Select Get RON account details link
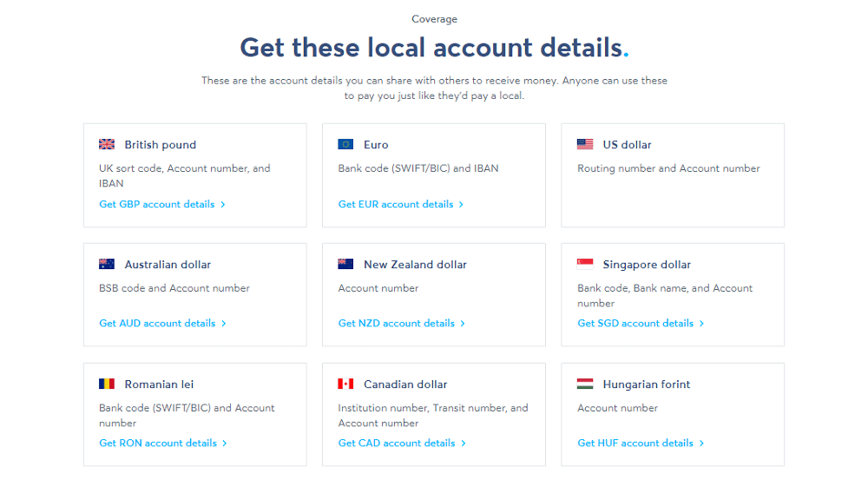Screen dimensions: 868x480 163,443
